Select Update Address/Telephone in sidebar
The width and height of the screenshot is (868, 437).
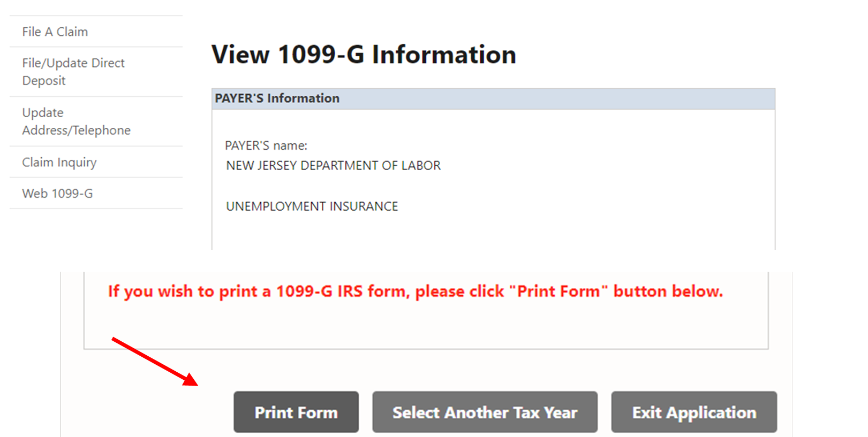pos(76,121)
